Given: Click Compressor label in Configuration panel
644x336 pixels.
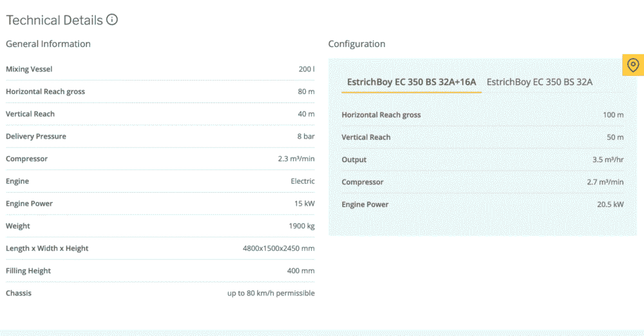Looking at the screenshot, I should (x=363, y=183).
